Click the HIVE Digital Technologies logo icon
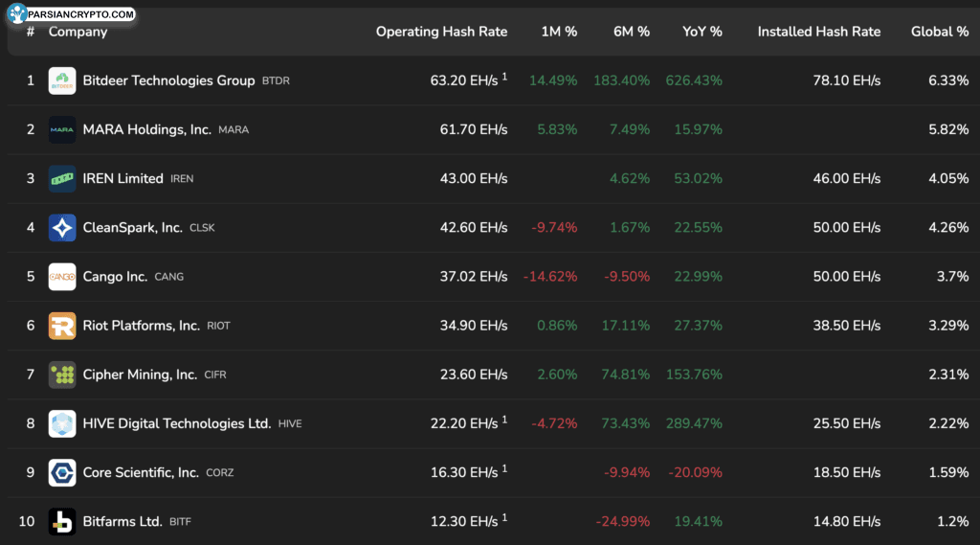This screenshot has width=980, height=545. tap(62, 423)
